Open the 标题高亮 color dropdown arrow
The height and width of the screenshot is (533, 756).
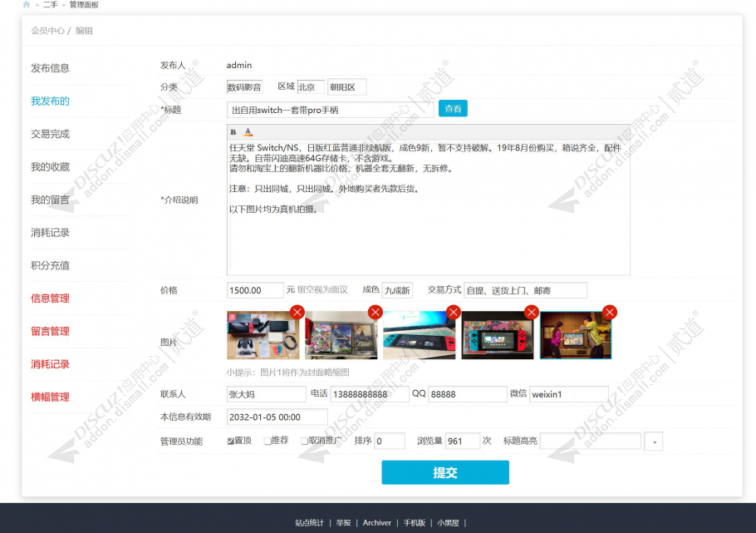[x=654, y=442]
